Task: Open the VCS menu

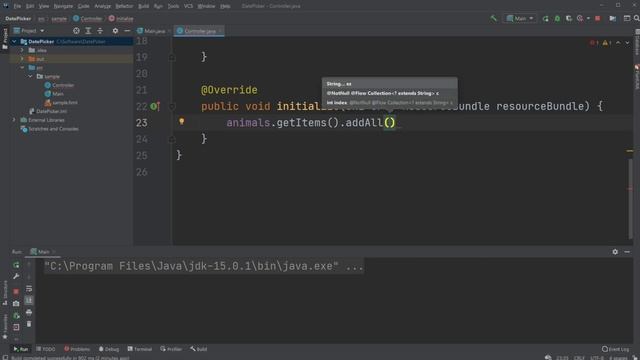Action: coord(188,6)
